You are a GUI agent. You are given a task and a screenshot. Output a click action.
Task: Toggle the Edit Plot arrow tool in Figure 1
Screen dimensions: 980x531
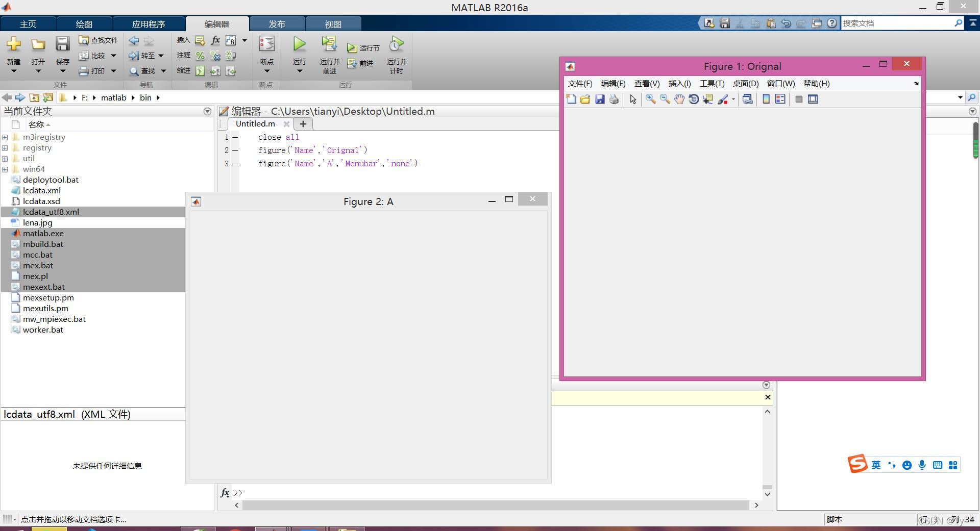point(633,99)
